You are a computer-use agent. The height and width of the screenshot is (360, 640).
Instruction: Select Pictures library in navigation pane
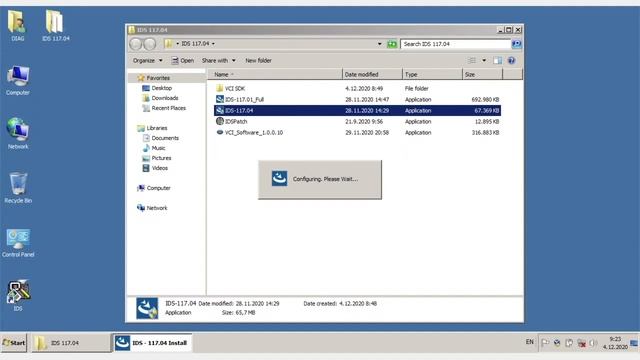161,158
